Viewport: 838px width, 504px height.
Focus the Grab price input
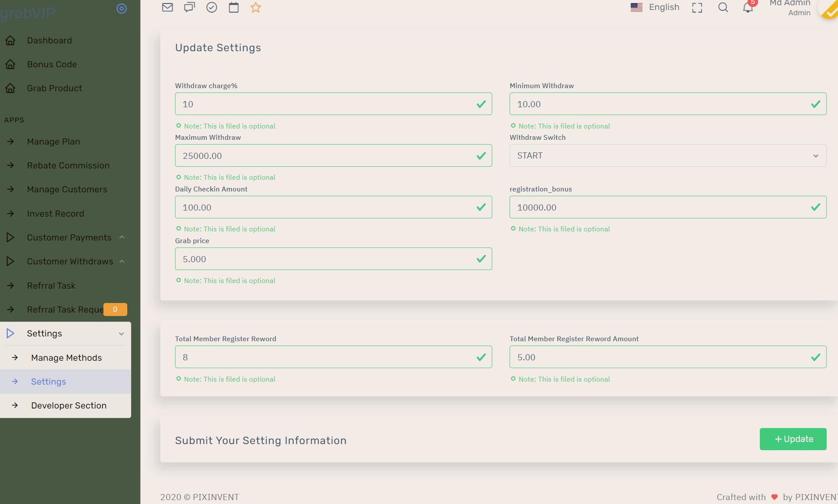(333, 259)
